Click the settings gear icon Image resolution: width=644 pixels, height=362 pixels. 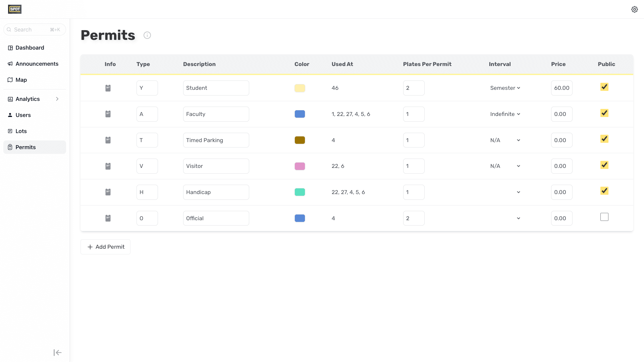tap(634, 9)
